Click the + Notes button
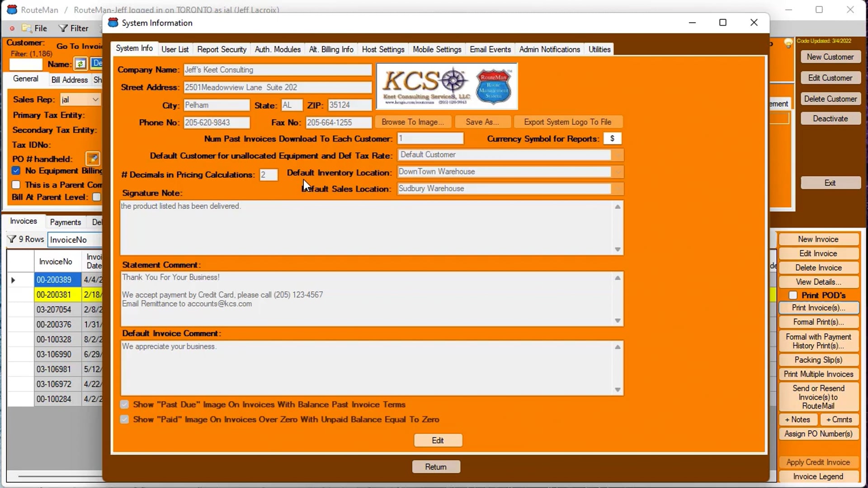Image resolution: width=868 pixels, height=488 pixels. [x=797, y=419]
